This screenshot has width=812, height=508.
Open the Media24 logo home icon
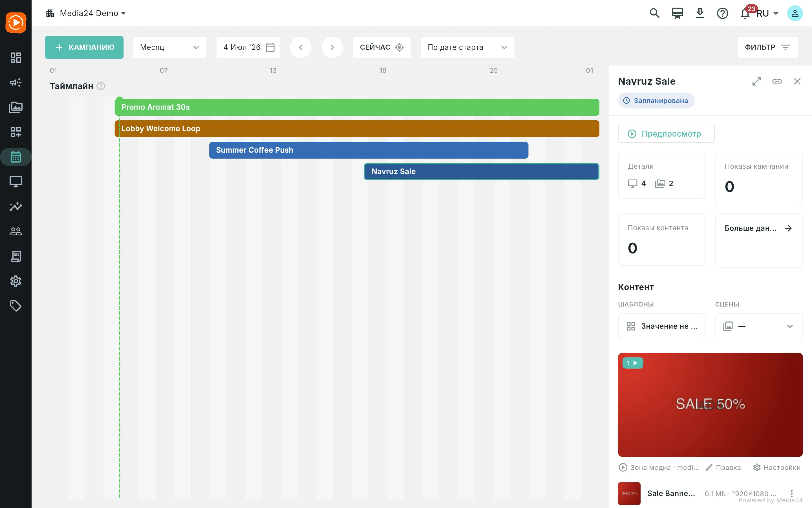click(16, 23)
